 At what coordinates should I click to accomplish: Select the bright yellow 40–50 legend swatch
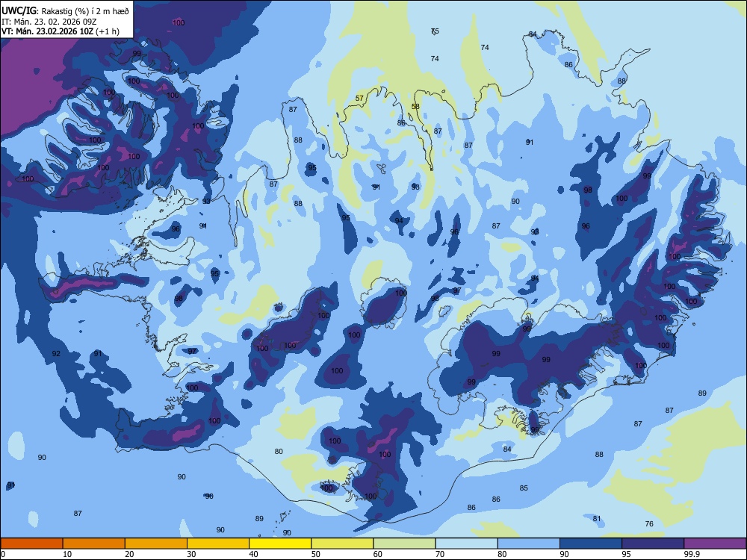point(280,544)
